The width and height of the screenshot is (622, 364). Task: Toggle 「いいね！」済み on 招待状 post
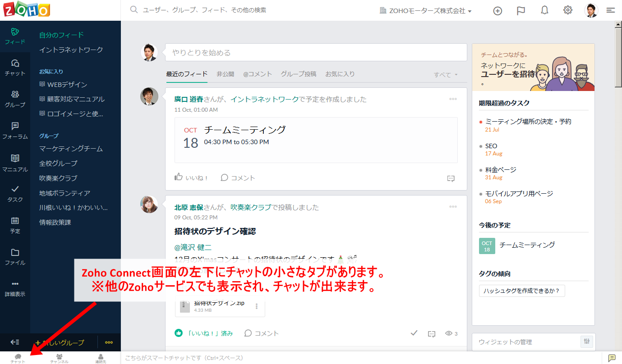204,333
